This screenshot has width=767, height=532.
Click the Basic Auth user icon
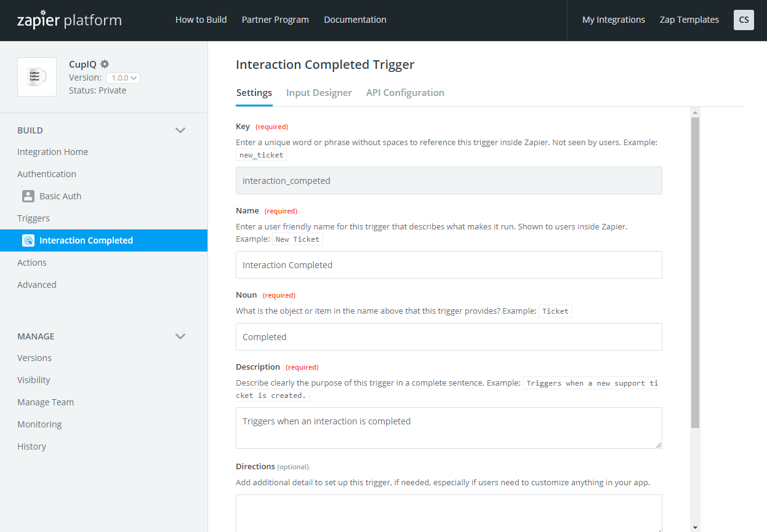tap(28, 196)
